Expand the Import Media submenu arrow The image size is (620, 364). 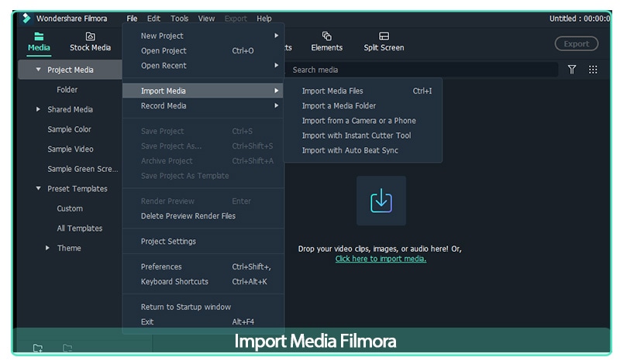pyautogui.click(x=277, y=91)
